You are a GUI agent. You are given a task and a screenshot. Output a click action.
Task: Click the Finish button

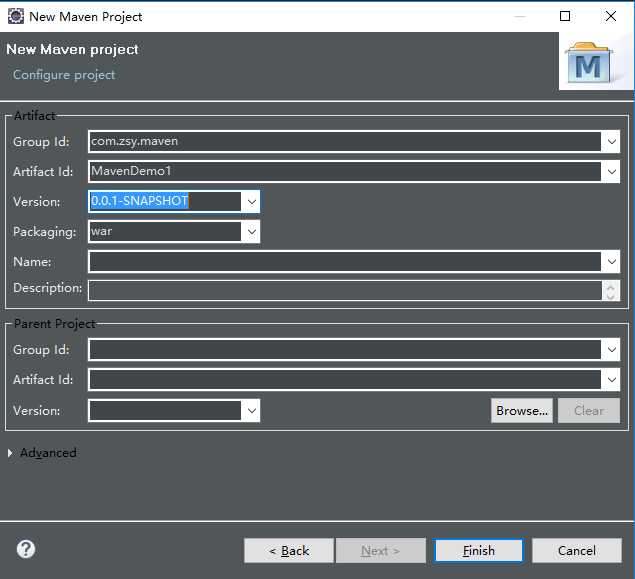coord(478,551)
